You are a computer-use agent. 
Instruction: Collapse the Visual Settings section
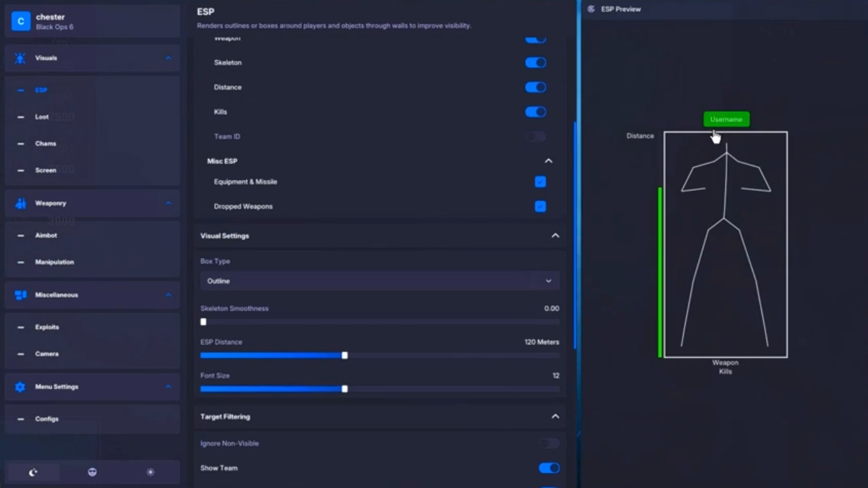(x=555, y=236)
